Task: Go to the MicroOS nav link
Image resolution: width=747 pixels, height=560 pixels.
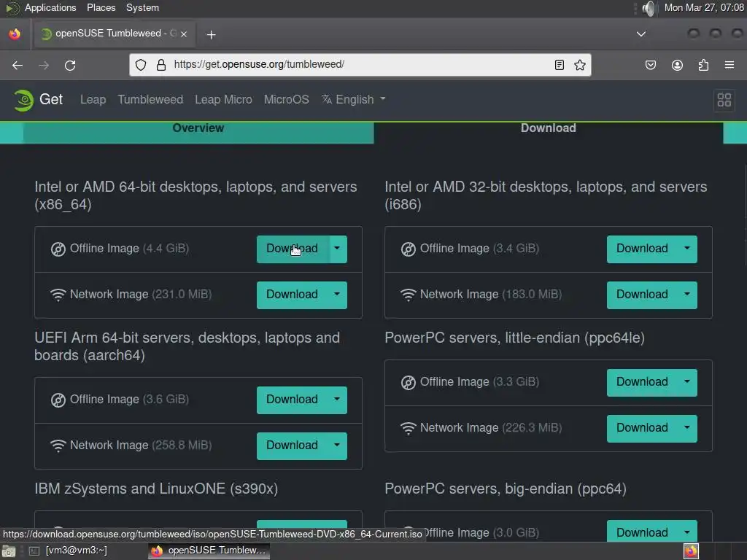Action: pos(286,99)
